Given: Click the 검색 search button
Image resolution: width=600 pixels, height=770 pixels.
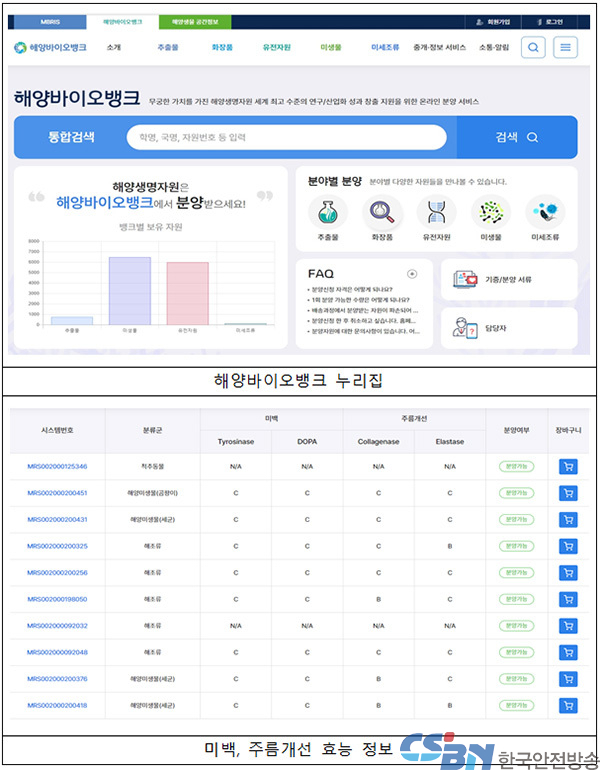Looking at the screenshot, I should [x=517, y=137].
